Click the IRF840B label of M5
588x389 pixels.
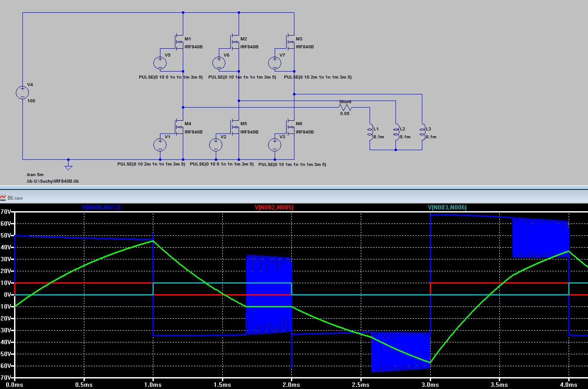pos(249,132)
